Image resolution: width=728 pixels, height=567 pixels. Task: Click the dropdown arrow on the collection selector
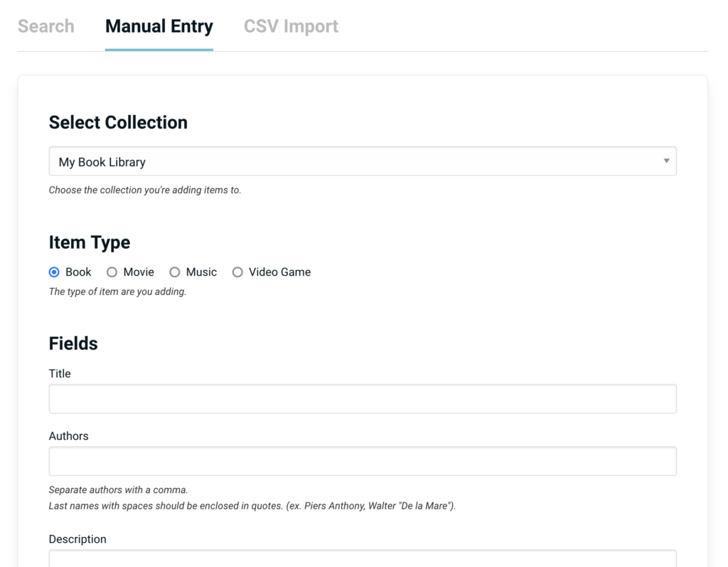point(667,161)
